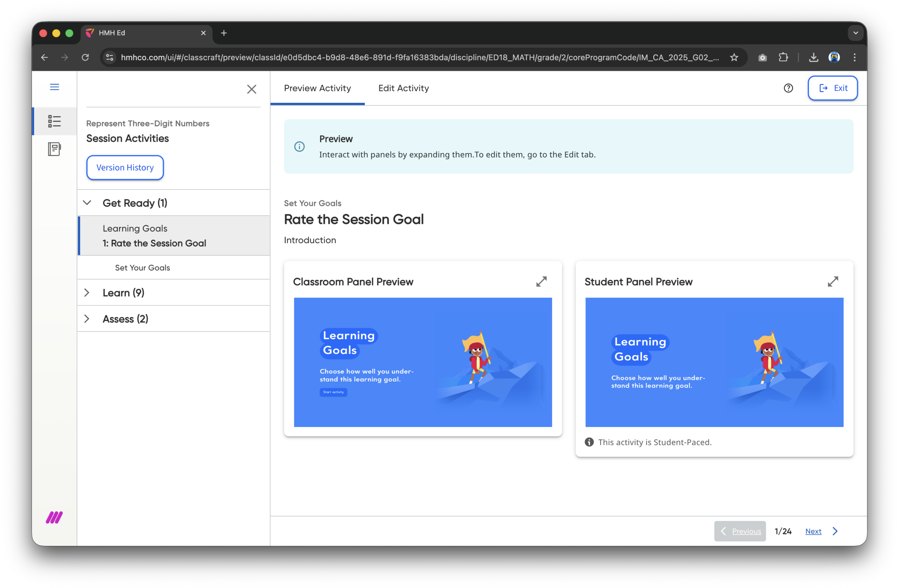Select the Preview Activity tab
Image resolution: width=899 pixels, height=588 pixels.
pyautogui.click(x=317, y=88)
